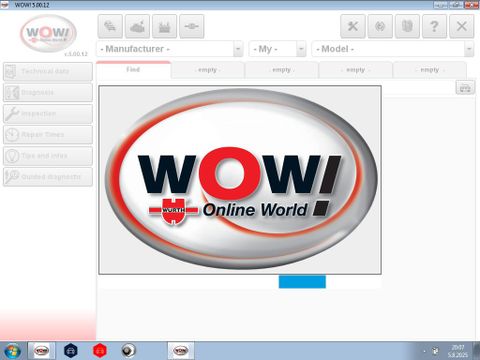Open the Guided diagnostic section
This screenshot has height=360, width=480.
[x=48, y=177]
